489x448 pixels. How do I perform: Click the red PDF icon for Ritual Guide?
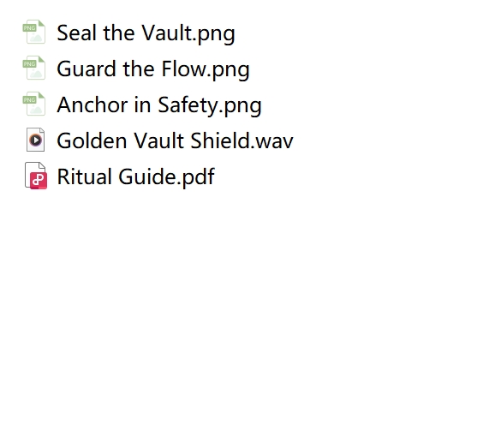(36, 176)
